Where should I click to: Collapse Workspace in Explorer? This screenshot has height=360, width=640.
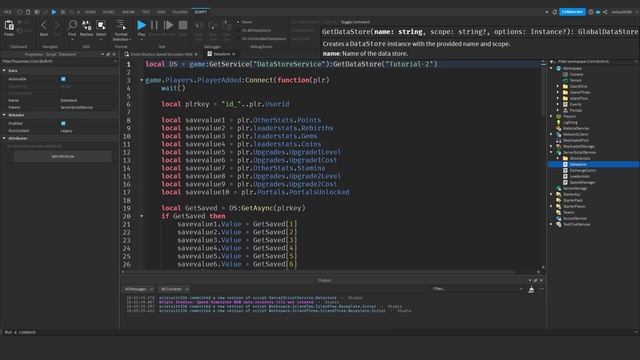click(552, 69)
